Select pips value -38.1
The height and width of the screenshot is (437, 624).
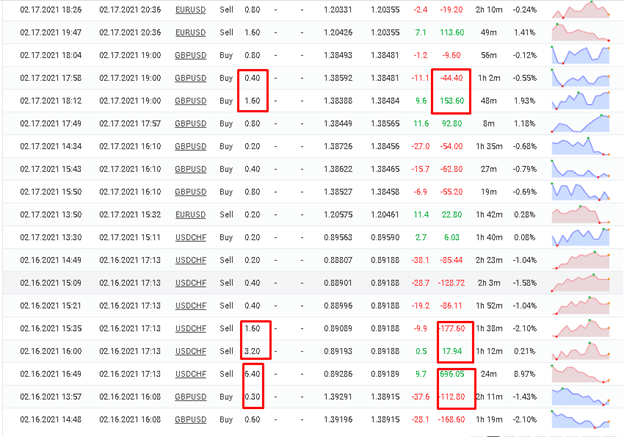point(420,260)
